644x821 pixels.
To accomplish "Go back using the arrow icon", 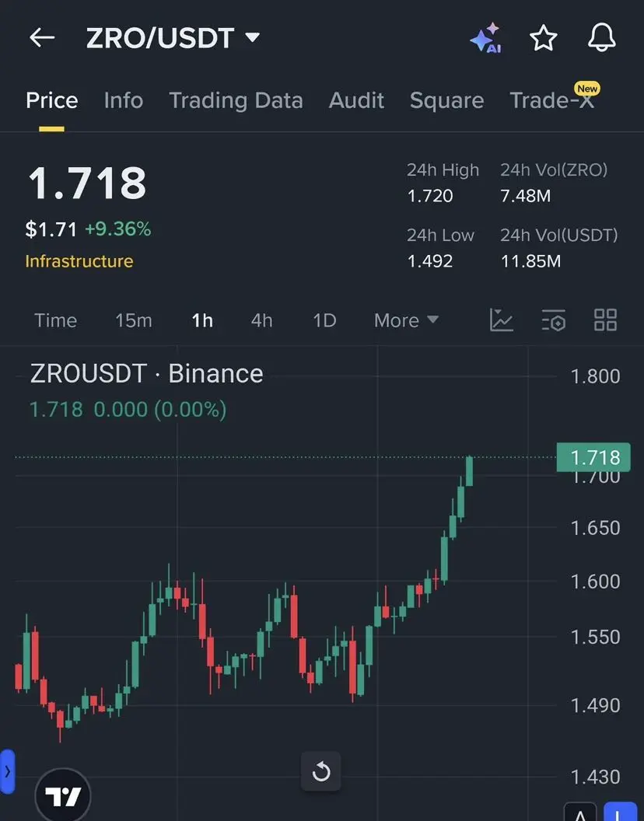I will 42,37.
